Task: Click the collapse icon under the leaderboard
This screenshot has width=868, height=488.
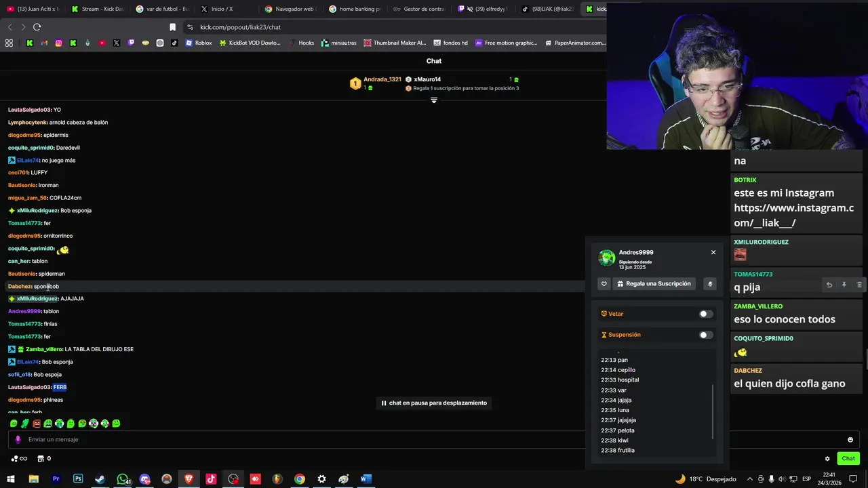Action: tap(434, 100)
